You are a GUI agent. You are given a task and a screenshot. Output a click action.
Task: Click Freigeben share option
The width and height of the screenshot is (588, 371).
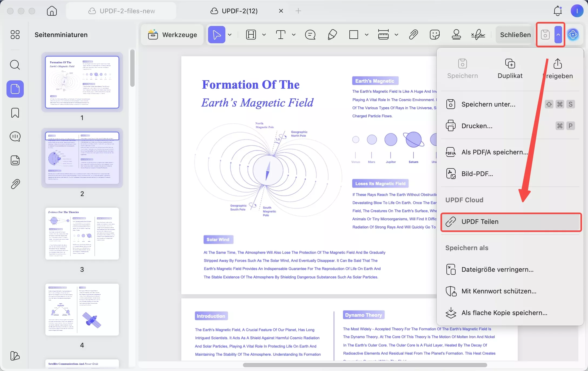pos(558,69)
